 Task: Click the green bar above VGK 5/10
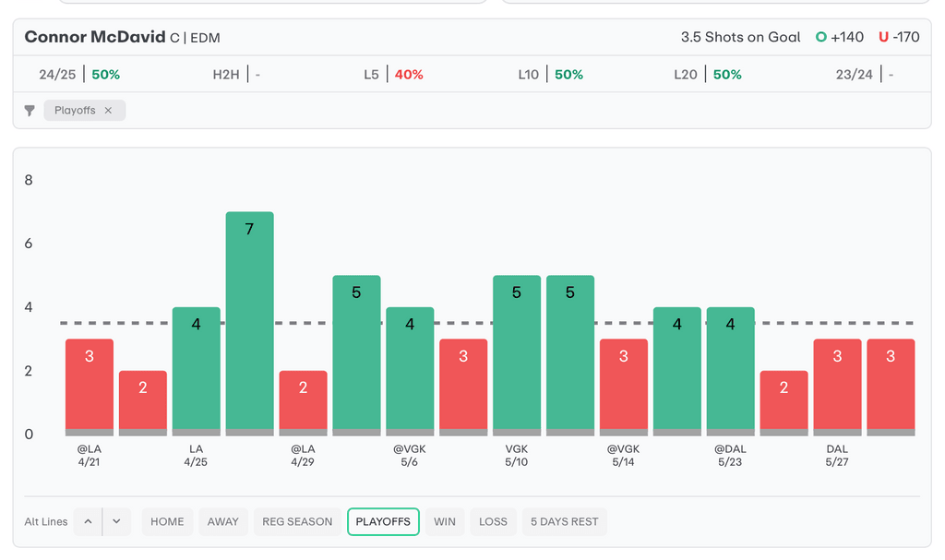pyautogui.click(x=517, y=355)
